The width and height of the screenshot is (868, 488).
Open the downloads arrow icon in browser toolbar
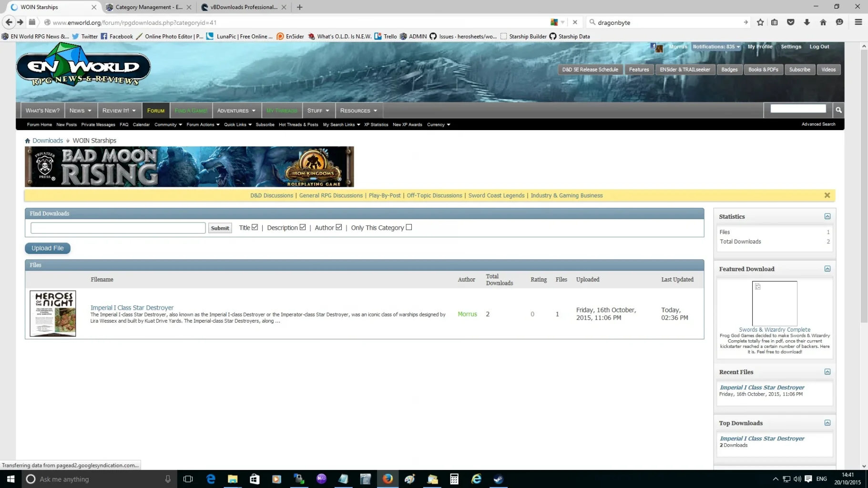point(807,22)
